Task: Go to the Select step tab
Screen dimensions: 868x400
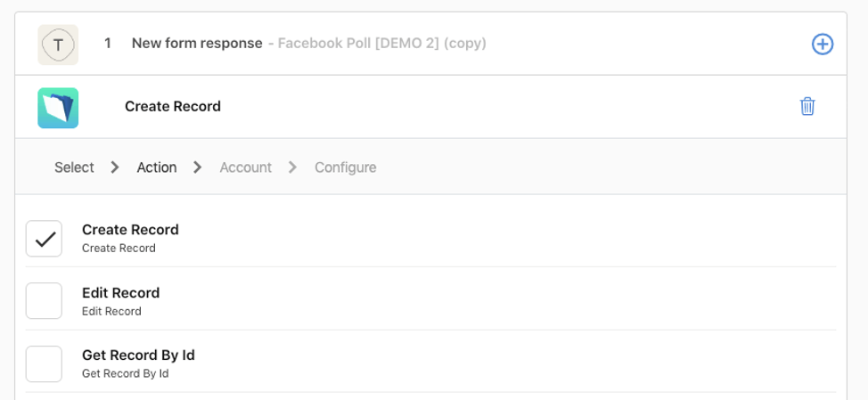Action: 74,167
